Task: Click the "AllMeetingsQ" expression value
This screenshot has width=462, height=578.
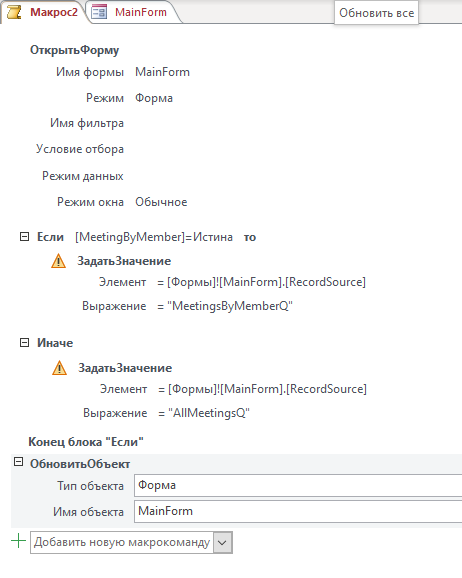Action: point(209,413)
